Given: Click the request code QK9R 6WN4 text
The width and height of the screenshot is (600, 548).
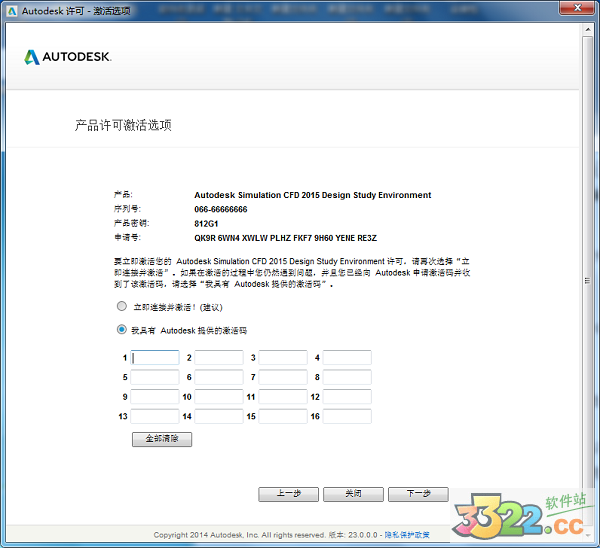Looking at the screenshot, I should (x=285, y=238).
